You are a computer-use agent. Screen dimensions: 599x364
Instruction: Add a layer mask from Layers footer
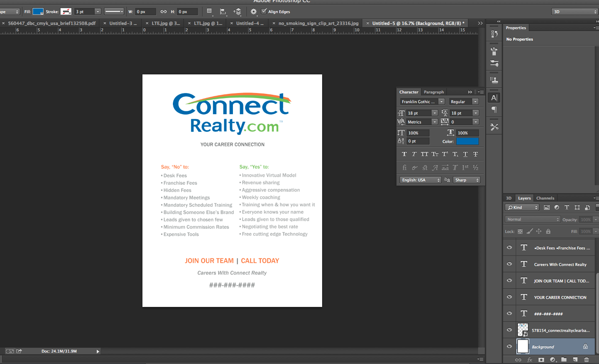point(541,360)
